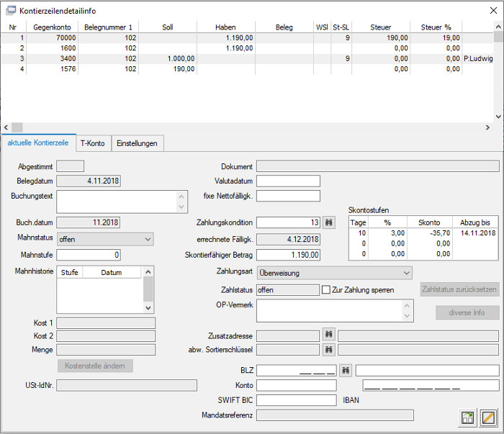Open the Zahlungsart Überweisung dropdown
Image resolution: width=504 pixels, height=434 pixels.
click(334, 273)
